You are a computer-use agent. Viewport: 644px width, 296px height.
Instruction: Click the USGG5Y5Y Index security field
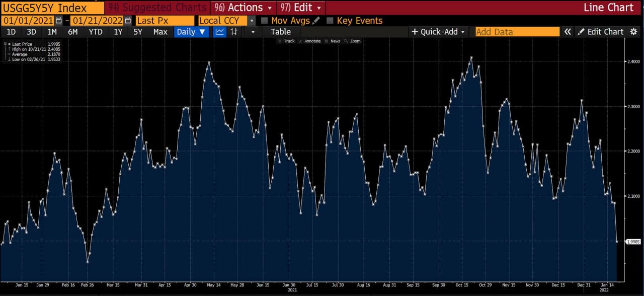(x=52, y=8)
